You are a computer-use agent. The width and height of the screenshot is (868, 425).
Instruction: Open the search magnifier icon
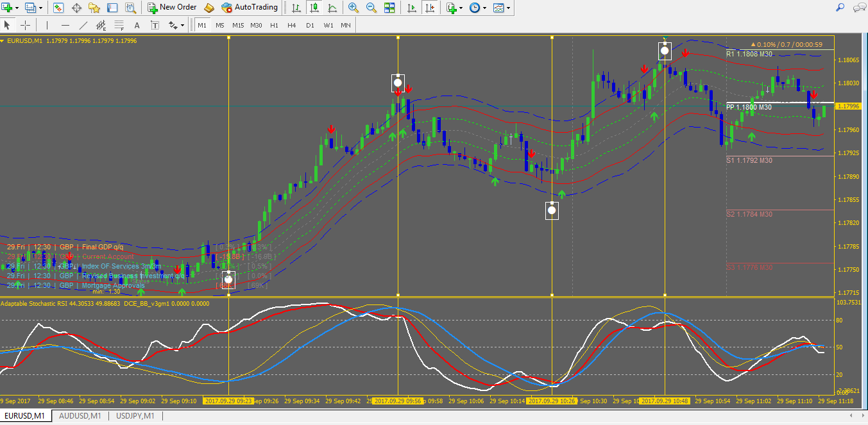pos(840,8)
